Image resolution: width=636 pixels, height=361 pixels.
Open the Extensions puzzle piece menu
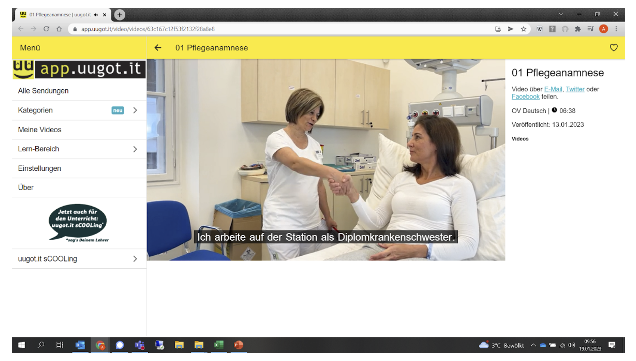578,29
